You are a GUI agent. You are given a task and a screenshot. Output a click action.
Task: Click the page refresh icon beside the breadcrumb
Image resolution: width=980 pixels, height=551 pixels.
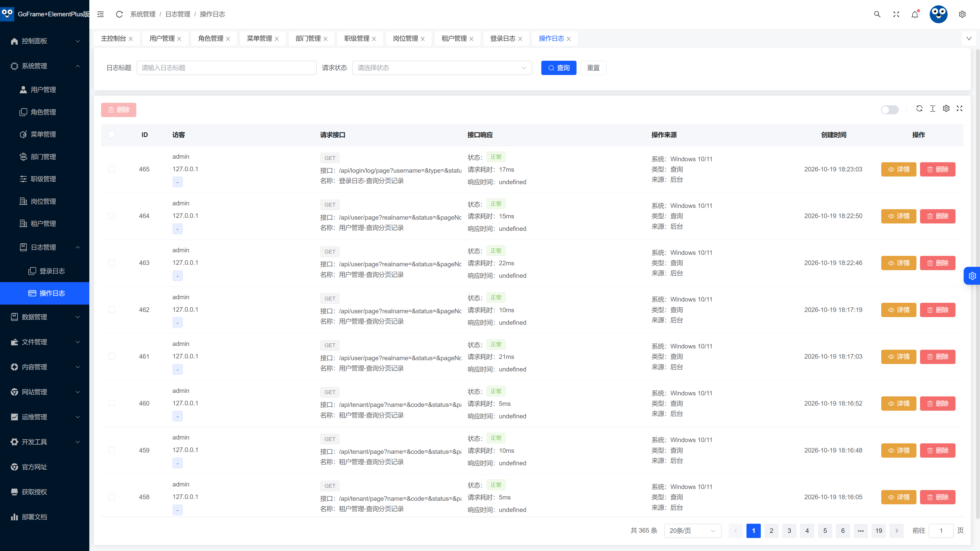119,14
